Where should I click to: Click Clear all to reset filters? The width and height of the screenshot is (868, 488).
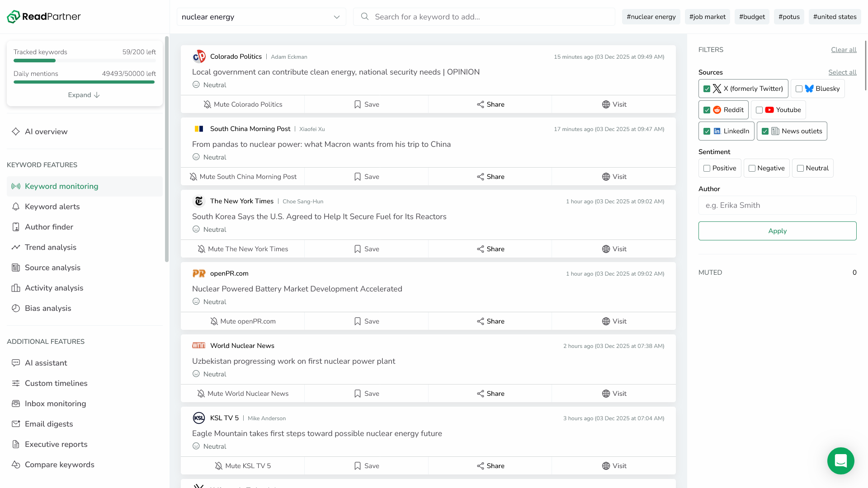[844, 50]
